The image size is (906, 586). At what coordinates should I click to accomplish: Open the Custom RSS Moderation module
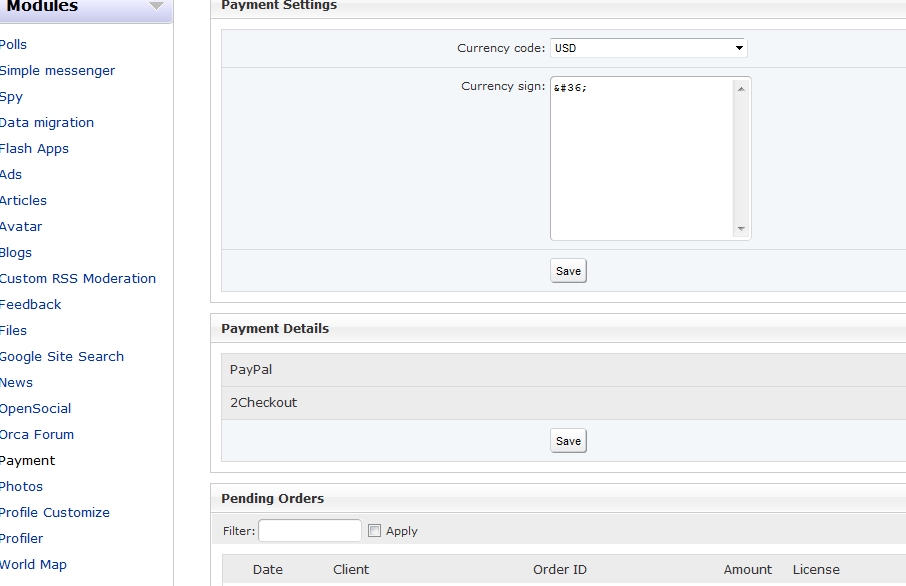(78, 279)
